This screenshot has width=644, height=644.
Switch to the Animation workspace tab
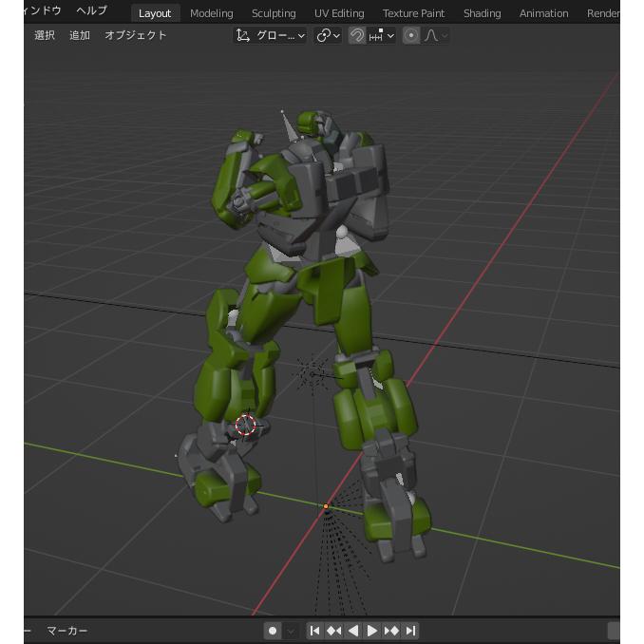click(x=543, y=13)
